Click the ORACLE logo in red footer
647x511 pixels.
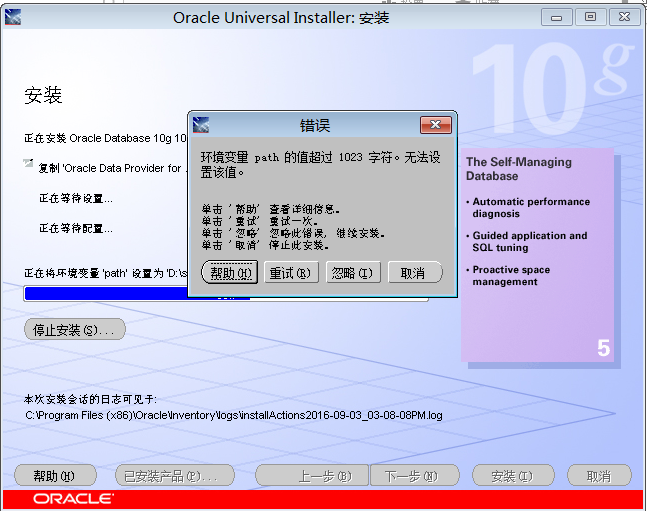coord(73,499)
